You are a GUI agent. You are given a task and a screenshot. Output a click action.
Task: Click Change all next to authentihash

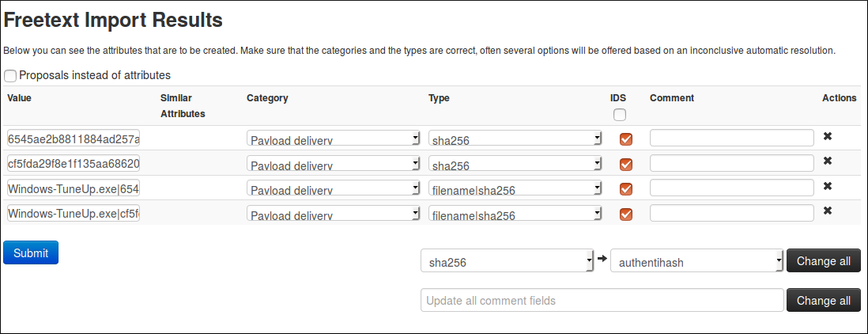coord(823,261)
